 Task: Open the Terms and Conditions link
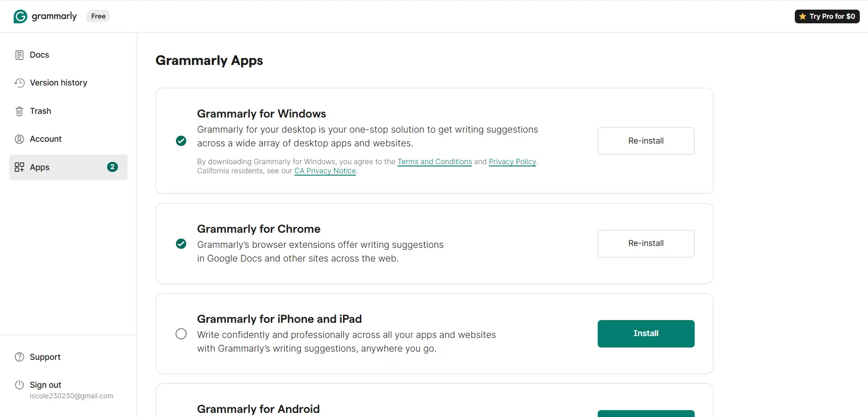[434, 162]
